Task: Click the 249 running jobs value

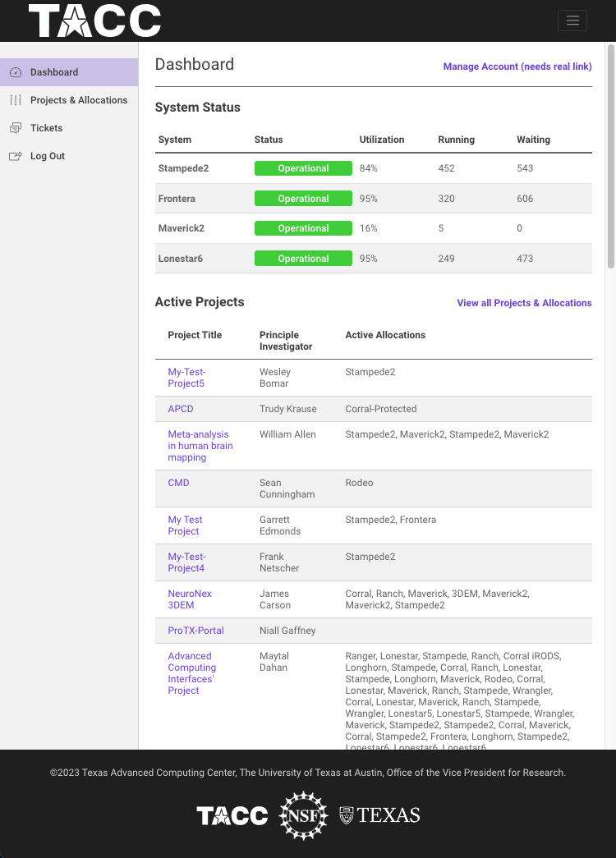Action: coord(446,259)
